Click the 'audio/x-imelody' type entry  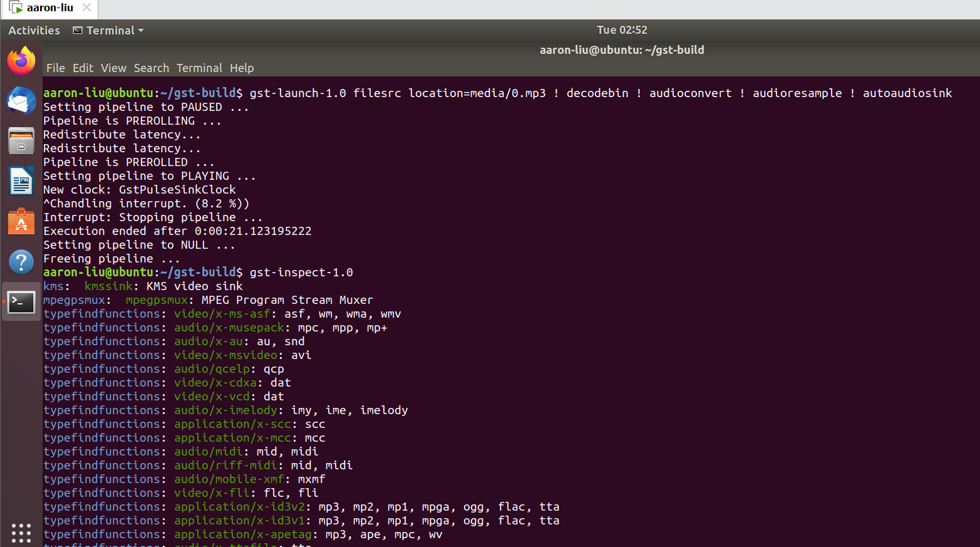click(x=225, y=410)
